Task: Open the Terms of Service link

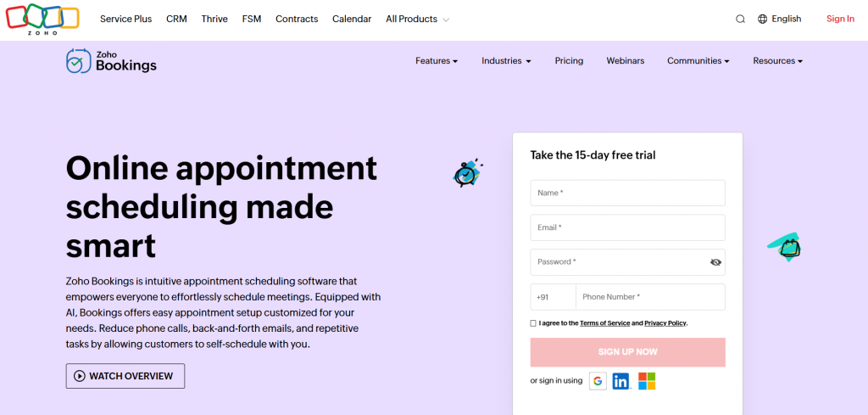Action: [x=604, y=323]
